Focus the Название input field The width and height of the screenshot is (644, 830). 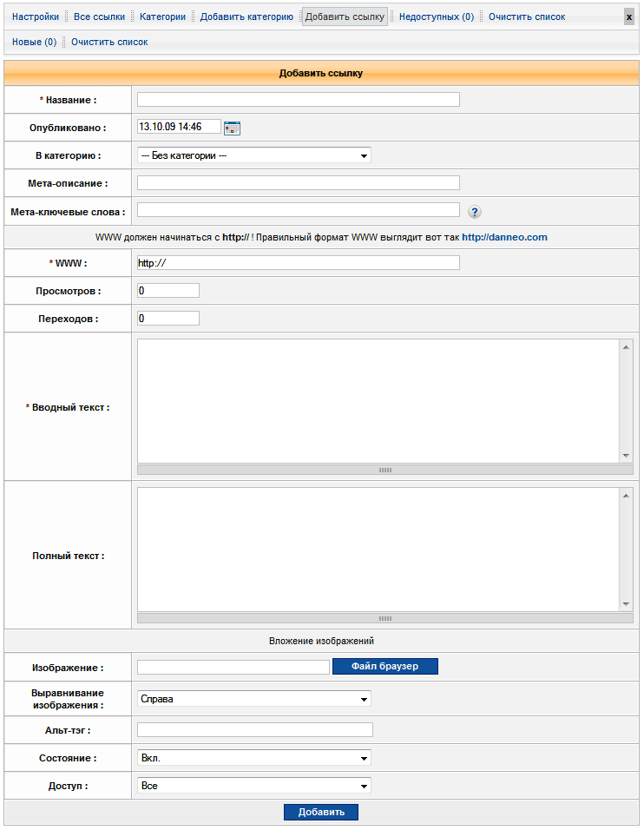pos(298,100)
